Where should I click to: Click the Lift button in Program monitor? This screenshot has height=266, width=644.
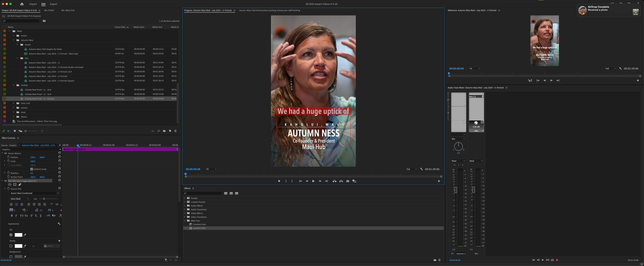point(334,181)
